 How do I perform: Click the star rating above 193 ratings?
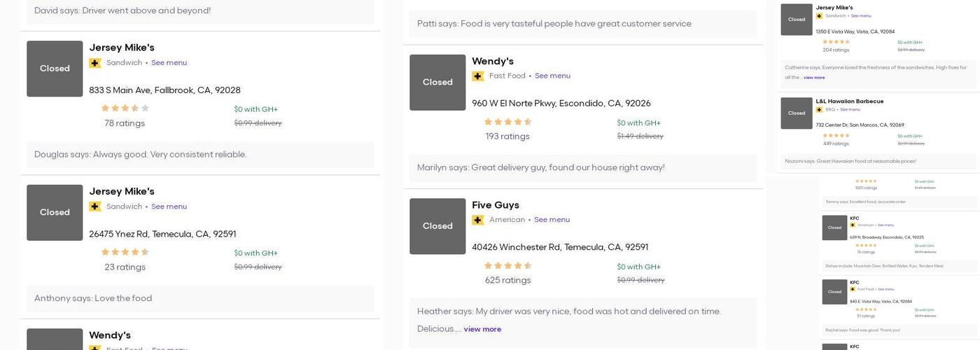(508, 122)
